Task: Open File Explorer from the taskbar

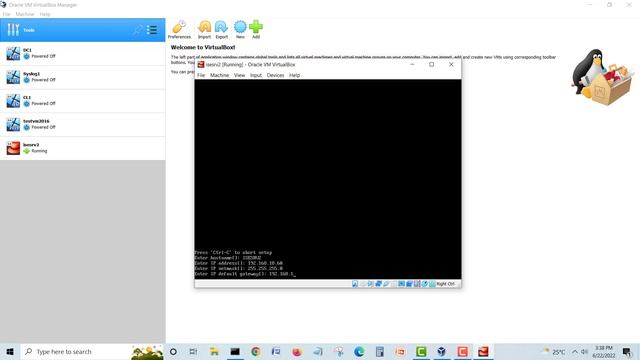Action: [214, 351]
